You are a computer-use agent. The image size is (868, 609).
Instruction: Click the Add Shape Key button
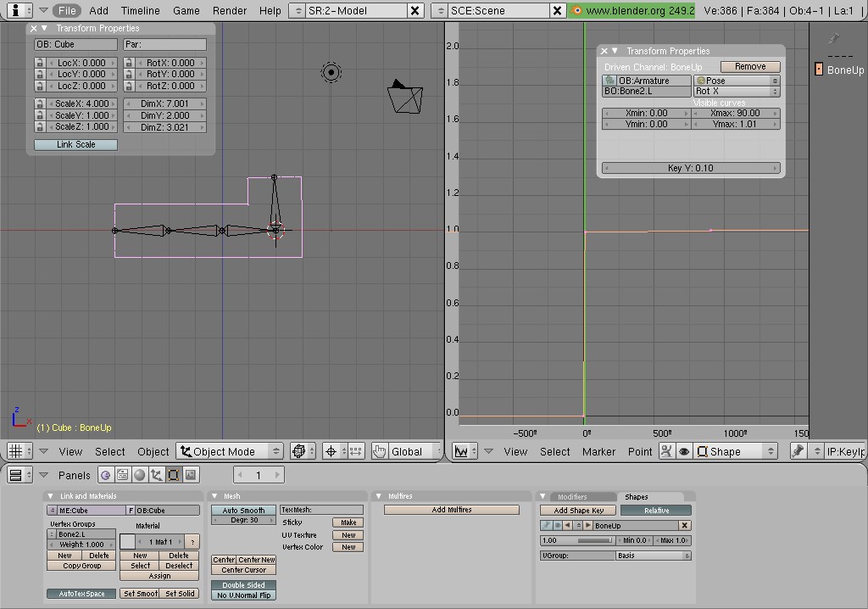tap(578, 511)
